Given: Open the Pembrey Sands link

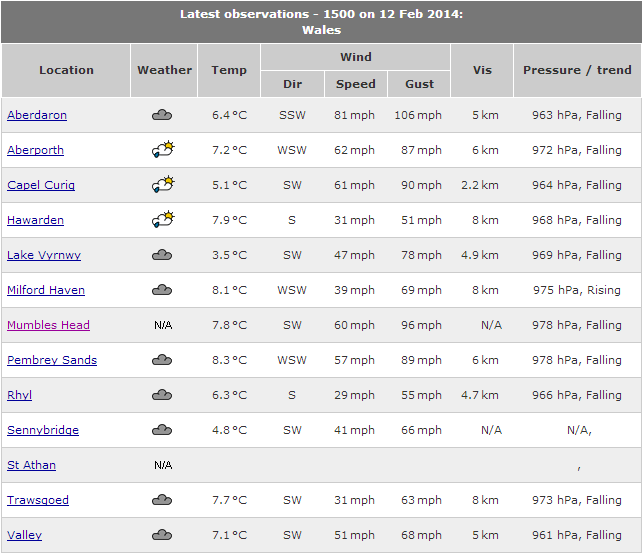Looking at the screenshot, I should tap(52, 360).
